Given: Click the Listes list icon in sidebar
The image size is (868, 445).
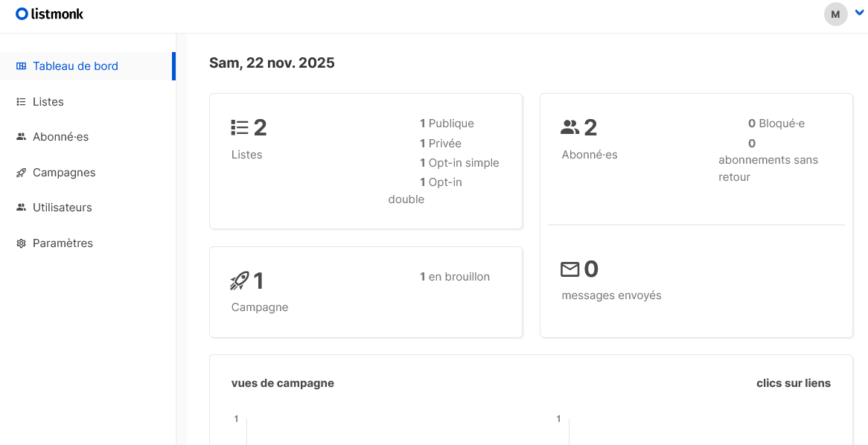Looking at the screenshot, I should pyautogui.click(x=22, y=102).
